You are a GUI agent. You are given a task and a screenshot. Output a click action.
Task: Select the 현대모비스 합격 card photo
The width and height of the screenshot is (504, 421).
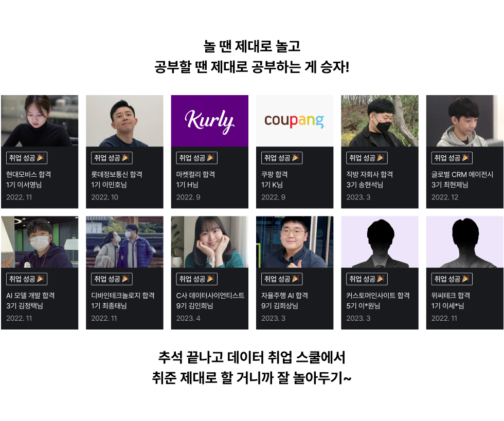click(x=40, y=121)
